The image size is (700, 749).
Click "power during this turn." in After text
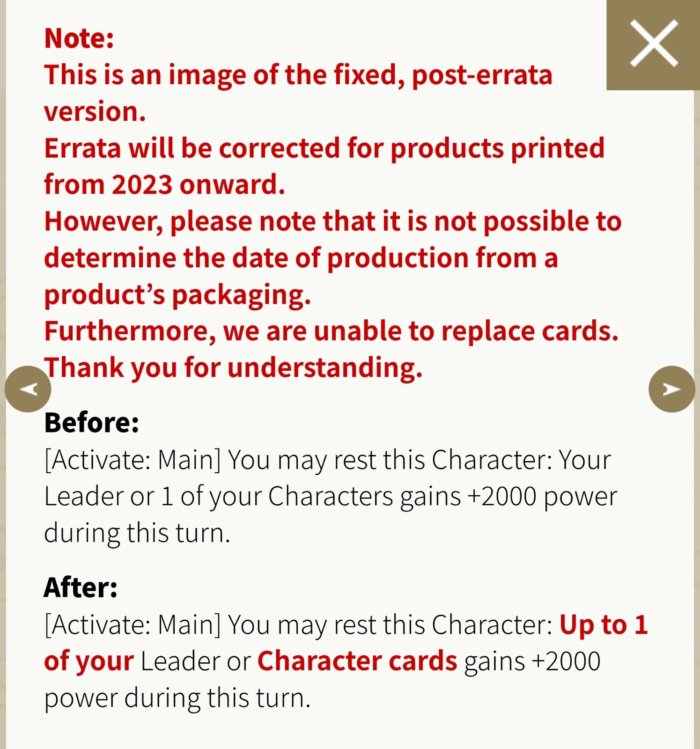177,698
